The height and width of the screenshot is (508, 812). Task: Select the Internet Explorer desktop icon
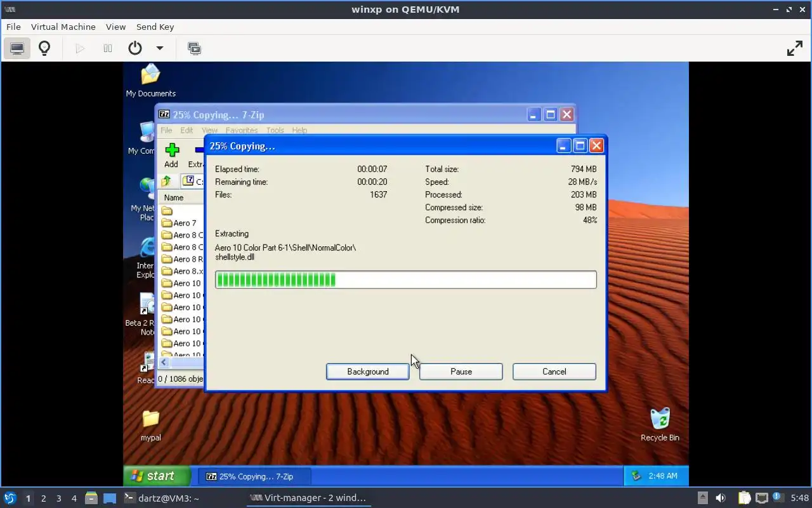(145, 257)
